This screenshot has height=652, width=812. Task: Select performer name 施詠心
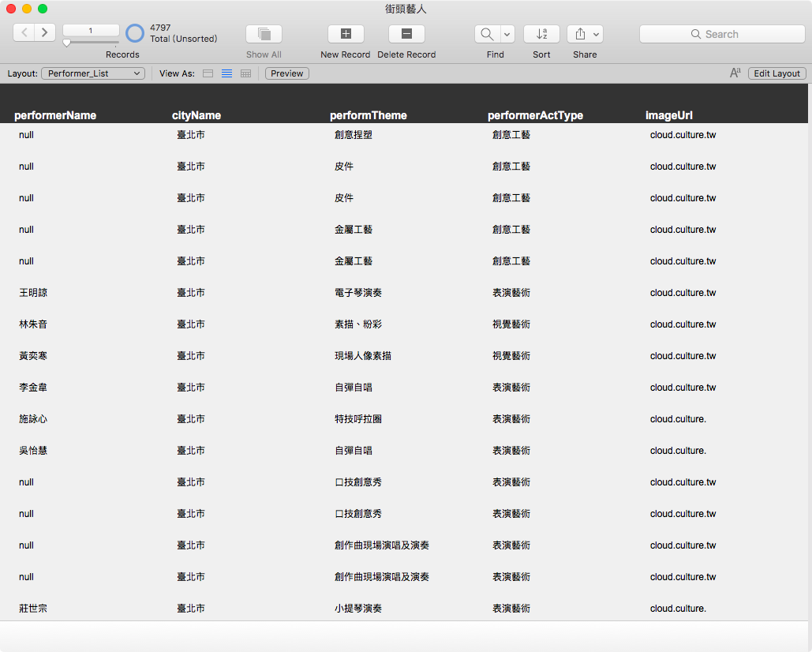(33, 419)
